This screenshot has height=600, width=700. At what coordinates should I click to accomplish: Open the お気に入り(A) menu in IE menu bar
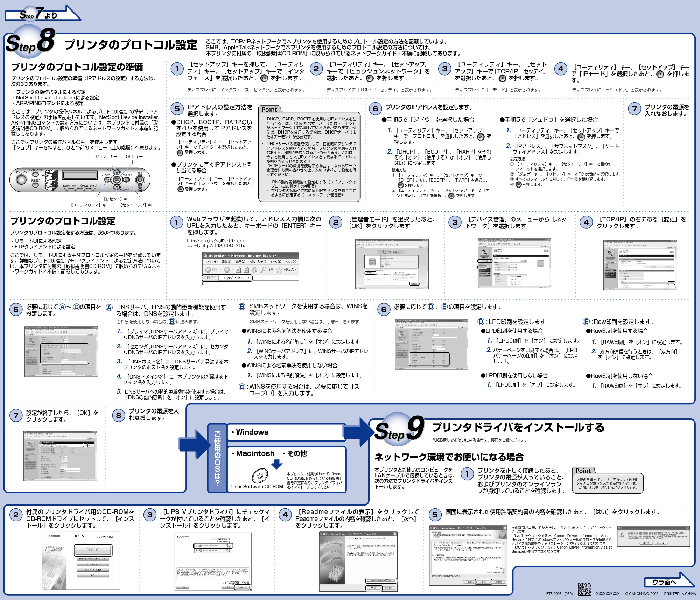tap(258, 262)
